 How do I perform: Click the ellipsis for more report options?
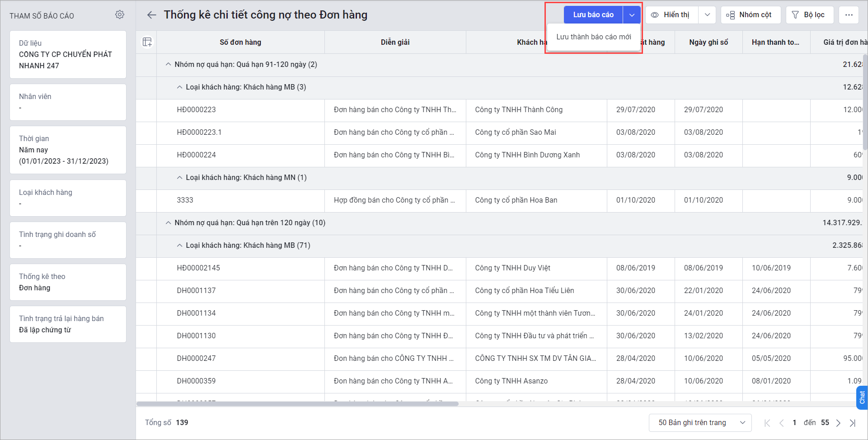point(849,14)
